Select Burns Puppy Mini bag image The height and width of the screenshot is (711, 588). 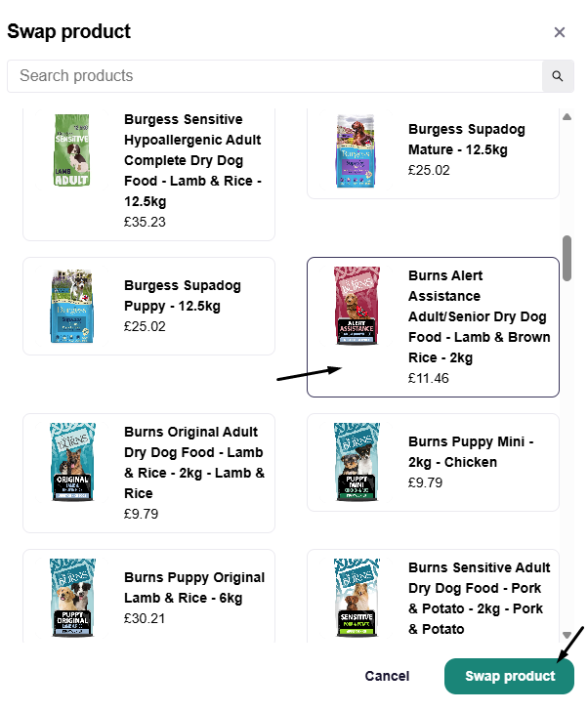pyautogui.click(x=356, y=462)
